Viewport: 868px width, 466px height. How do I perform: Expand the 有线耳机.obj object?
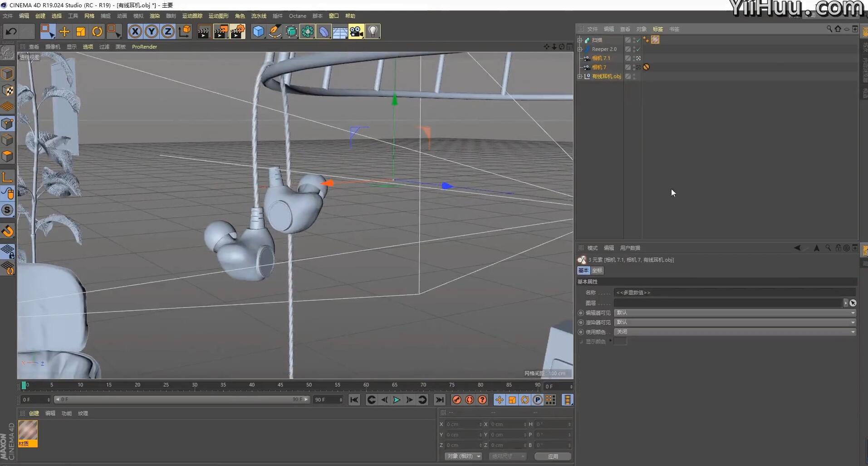(579, 76)
